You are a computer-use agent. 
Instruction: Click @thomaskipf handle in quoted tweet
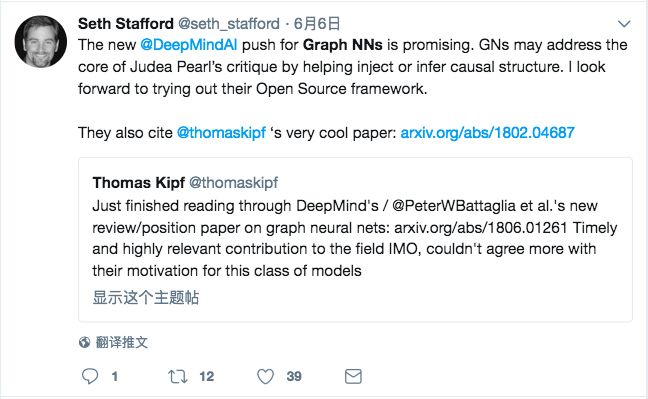[x=233, y=182]
